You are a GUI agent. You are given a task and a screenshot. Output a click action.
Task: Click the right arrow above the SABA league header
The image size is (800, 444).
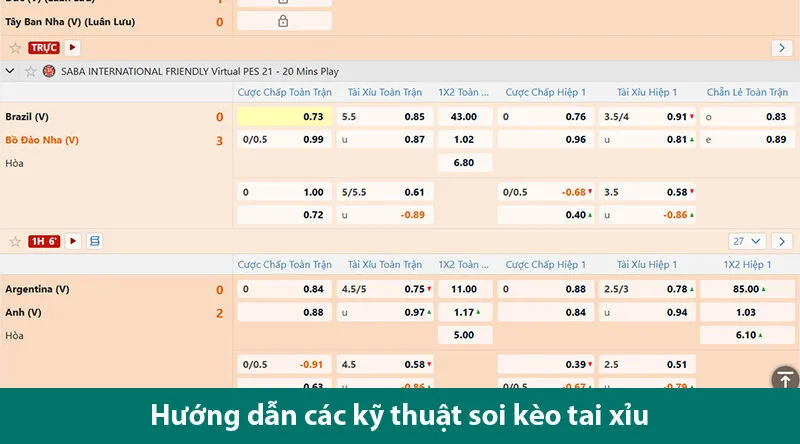click(782, 48)
